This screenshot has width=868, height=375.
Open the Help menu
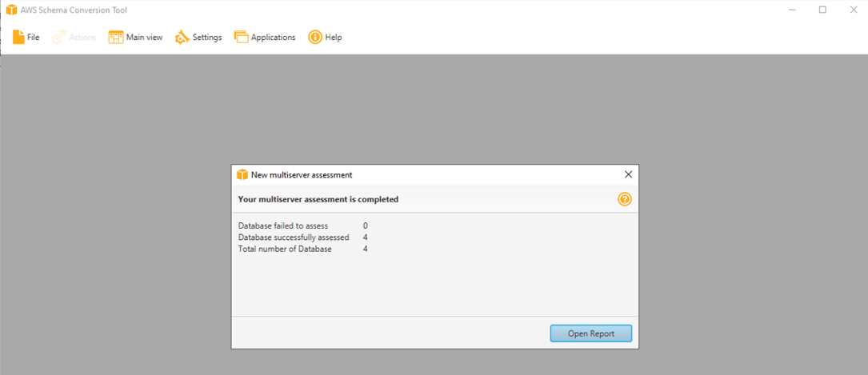(x=325, y=37)
